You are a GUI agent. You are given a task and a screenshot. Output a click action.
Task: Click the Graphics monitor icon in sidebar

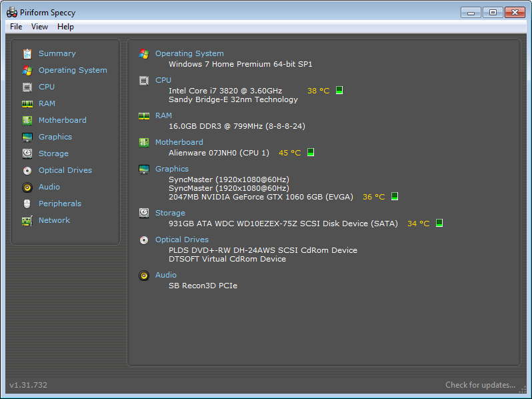pos(27,137)
